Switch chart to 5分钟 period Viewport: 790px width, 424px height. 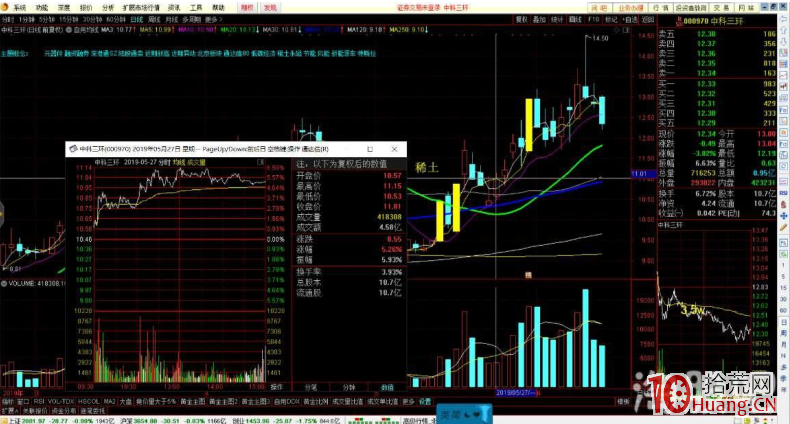(x=46, y=19)
